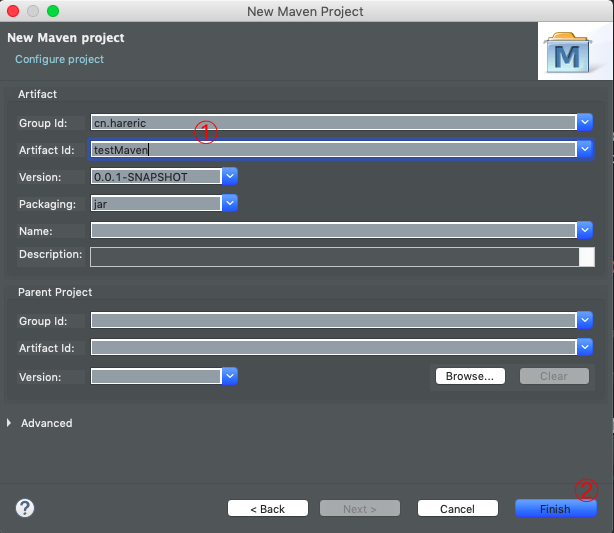Focus the Parent Project Group Id field

pos(334,320)
